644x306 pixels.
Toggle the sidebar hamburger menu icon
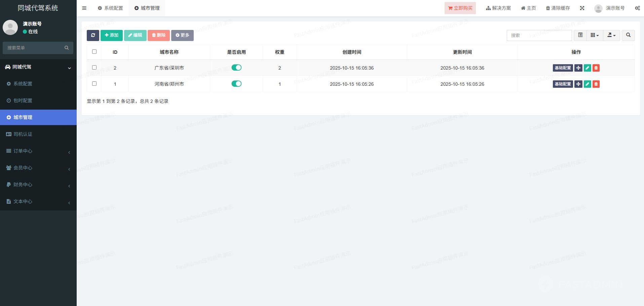coord(84,8)
